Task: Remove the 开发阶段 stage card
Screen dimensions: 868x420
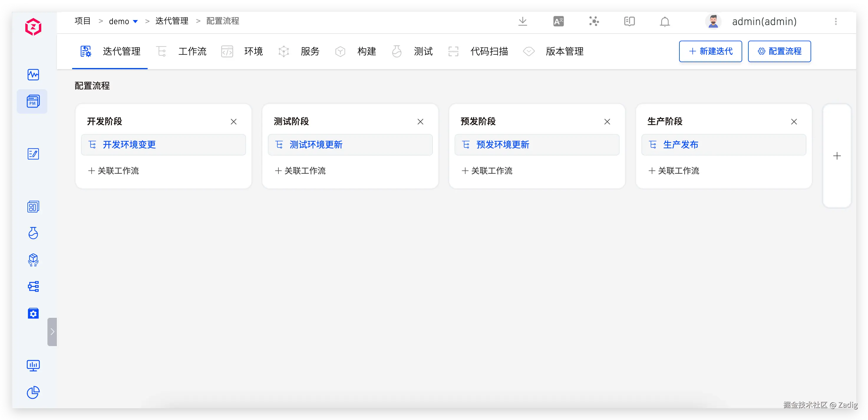Action: click(x=234, y=122)
